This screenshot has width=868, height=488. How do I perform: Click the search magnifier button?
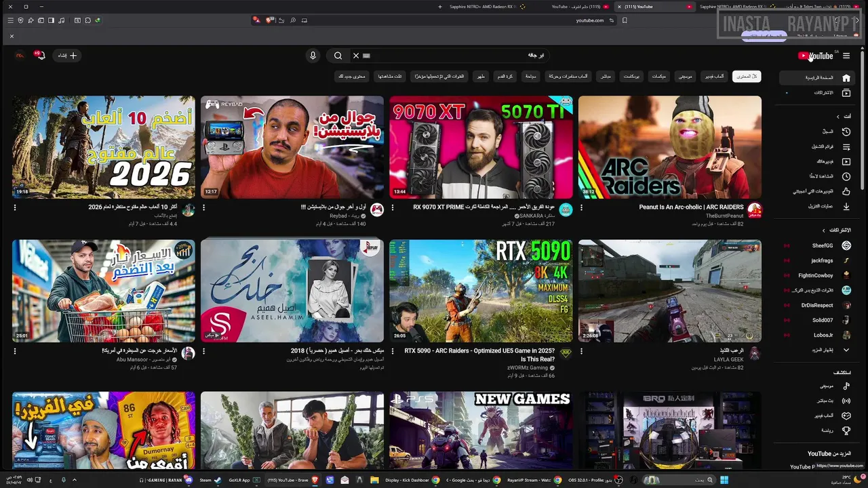pyautogui.click(x=338, y=56)
